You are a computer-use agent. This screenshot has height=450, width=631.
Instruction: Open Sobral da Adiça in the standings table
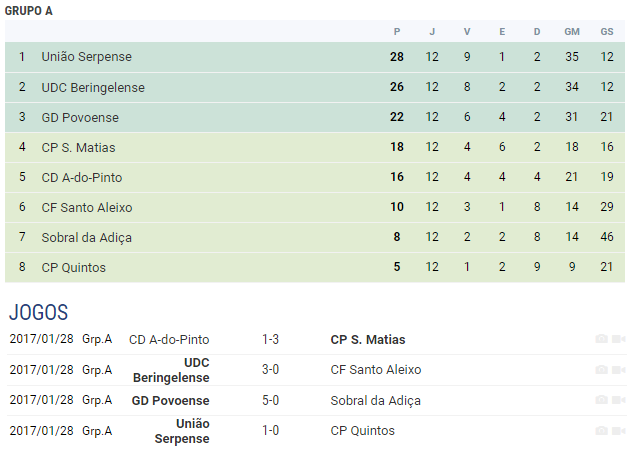(86, 237)
